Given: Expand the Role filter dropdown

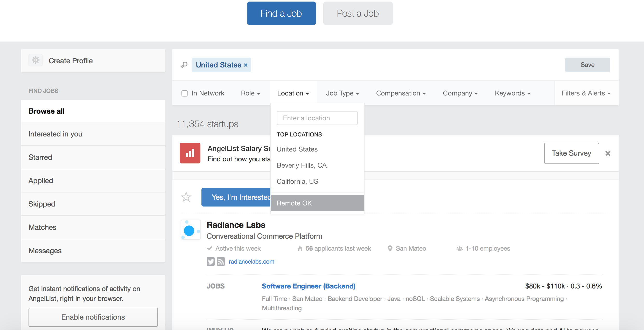Looking at the screenshot, I should click(250, 93).
